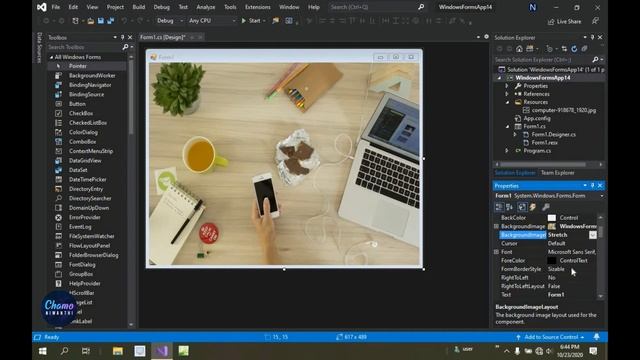Viewport: 640px width, 360px height.
Task: Open BackgroundImageLayout value dropdown arrow
Action: click(x=593, y=235)
